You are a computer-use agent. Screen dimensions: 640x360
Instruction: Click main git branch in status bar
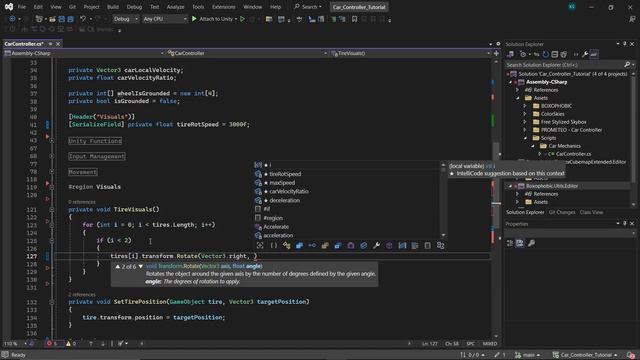pos(528,355)
